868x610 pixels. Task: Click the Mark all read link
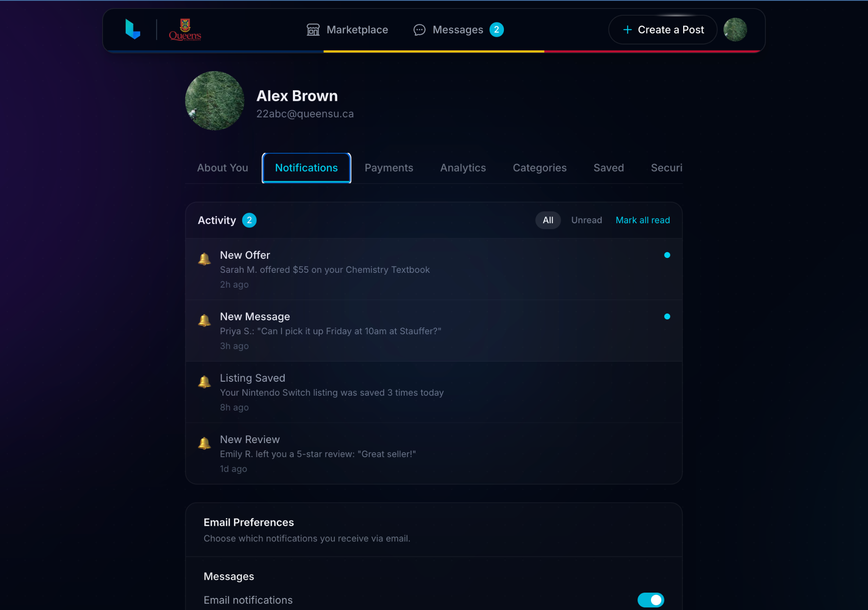[x=643, y=220]
